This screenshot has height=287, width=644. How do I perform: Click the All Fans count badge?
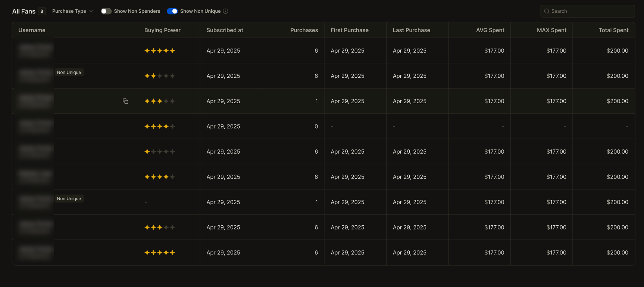click(x=42, y=11)
